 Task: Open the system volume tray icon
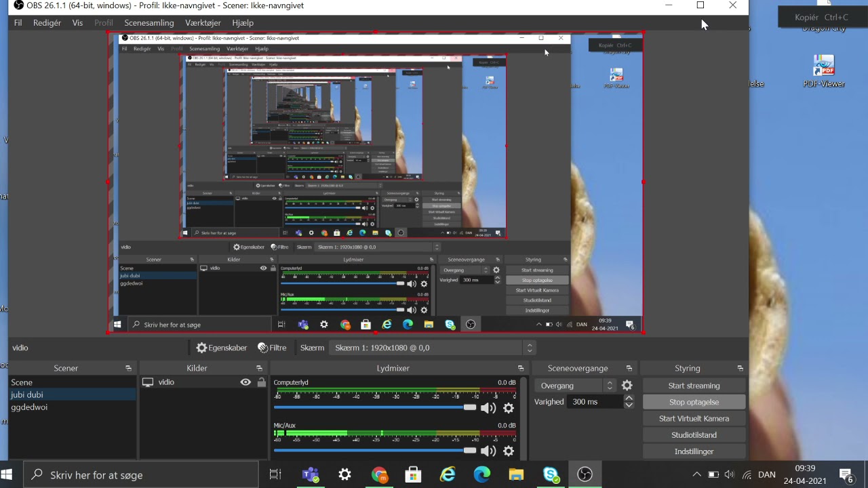[x=730, y=474]
